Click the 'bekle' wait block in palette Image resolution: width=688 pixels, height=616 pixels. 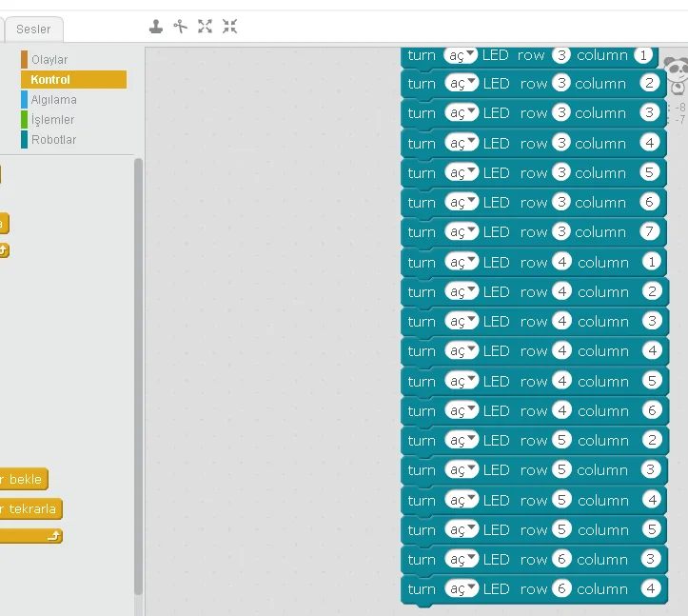(24, 479)
